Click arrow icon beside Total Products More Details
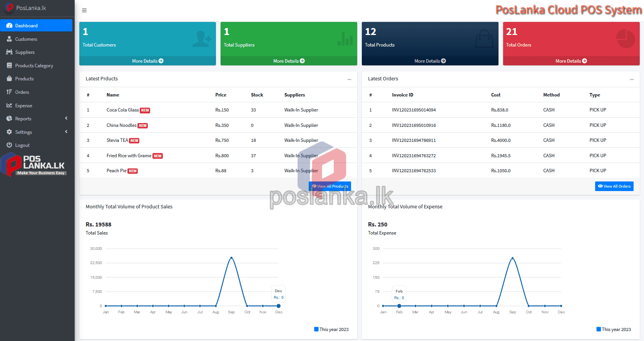The width and height of the screenshot is (644, 341). pyautogui.click(x=443, y=61)
